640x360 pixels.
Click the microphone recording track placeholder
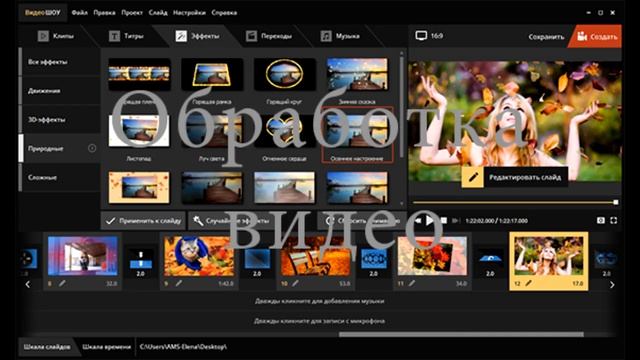pyautogui.click(x=320, y=321)
